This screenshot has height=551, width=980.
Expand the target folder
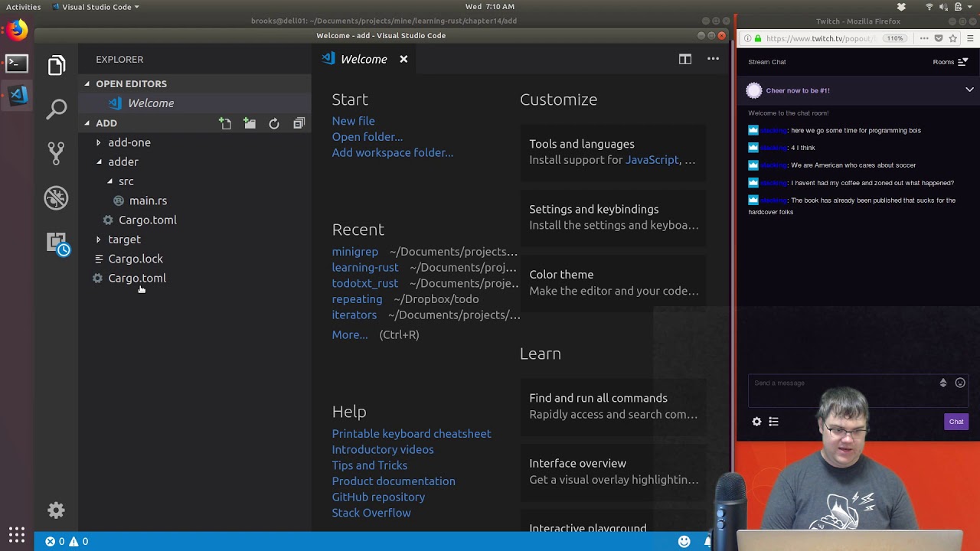click(x=98, y=240)
